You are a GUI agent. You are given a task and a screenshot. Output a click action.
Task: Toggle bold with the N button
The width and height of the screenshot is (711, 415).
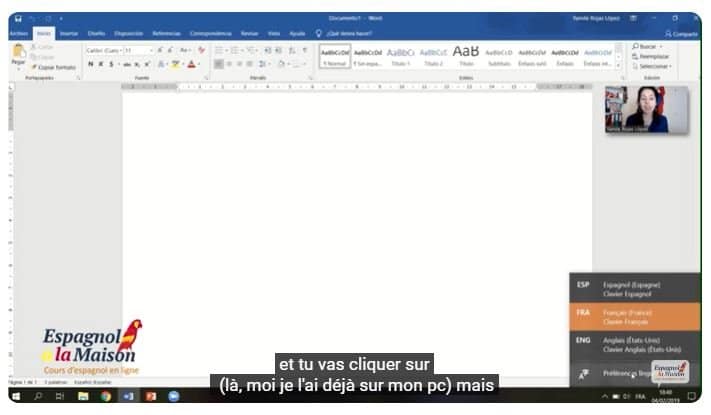click(x=91, y=64)
